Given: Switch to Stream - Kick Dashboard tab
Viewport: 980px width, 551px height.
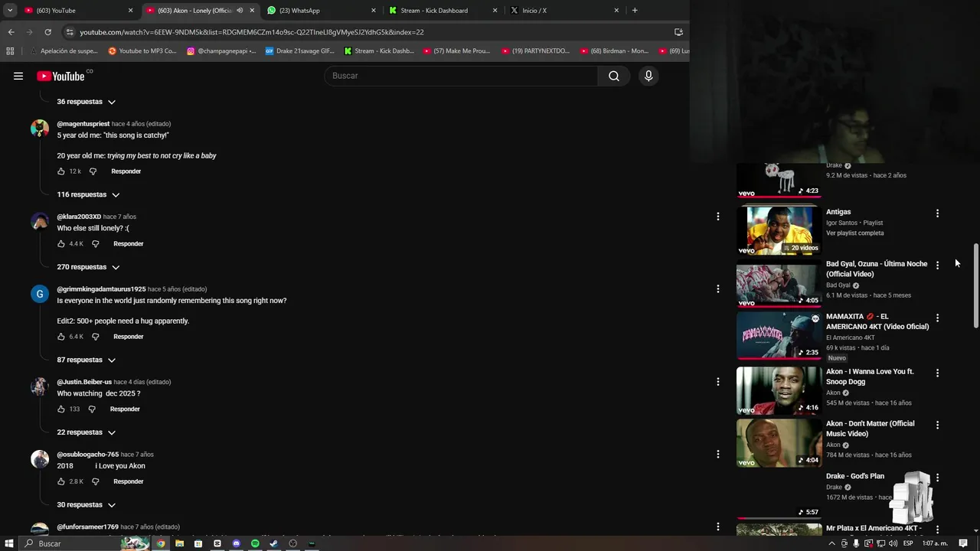Looking at the screenshot, I should pos(443,11).
